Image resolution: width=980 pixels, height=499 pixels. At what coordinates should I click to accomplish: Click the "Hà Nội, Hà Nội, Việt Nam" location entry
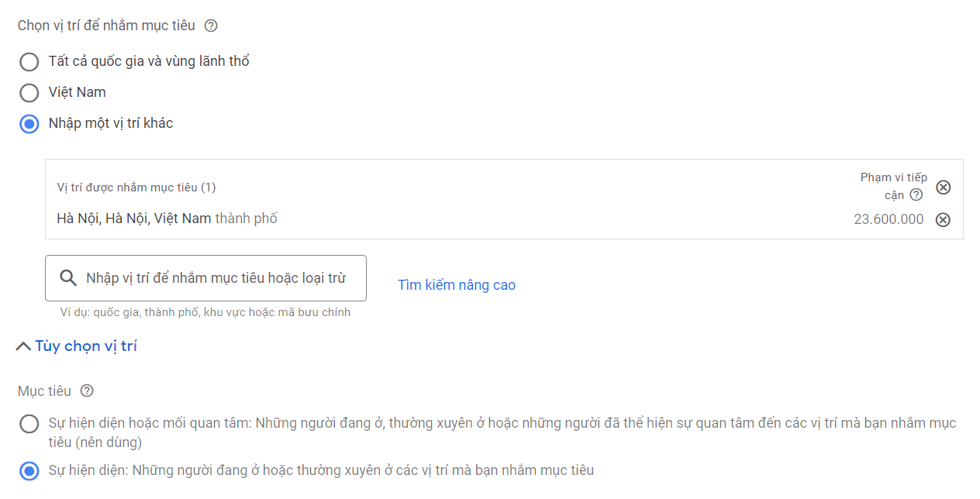pos(134,219)
